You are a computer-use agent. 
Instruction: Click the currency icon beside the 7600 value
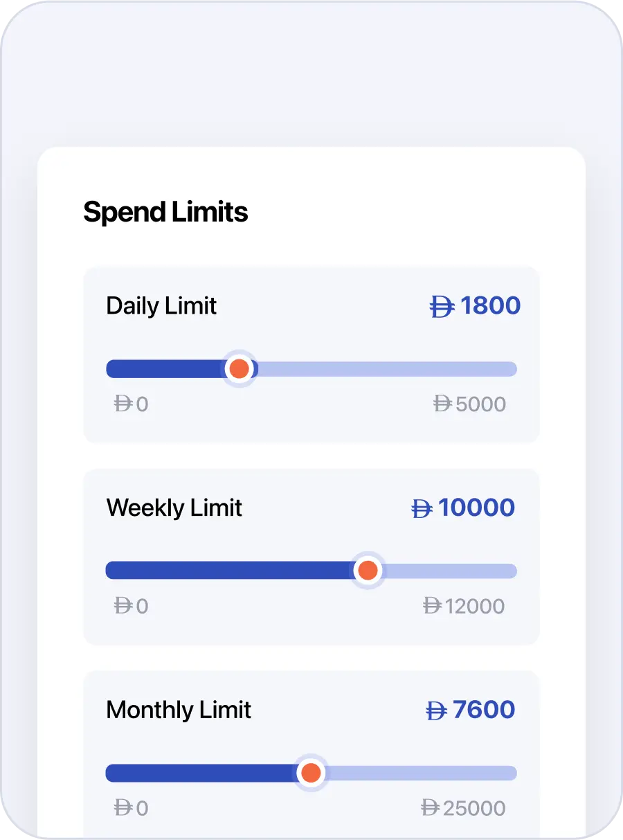tap(435, 711)
